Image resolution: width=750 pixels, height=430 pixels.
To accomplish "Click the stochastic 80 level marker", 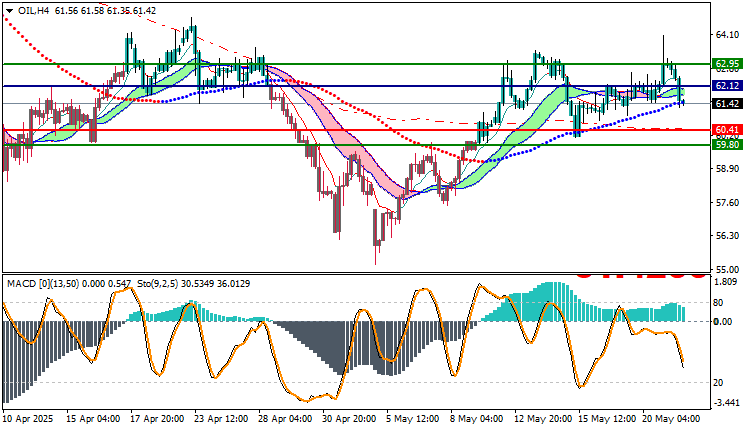I will [x=718, y=303].
